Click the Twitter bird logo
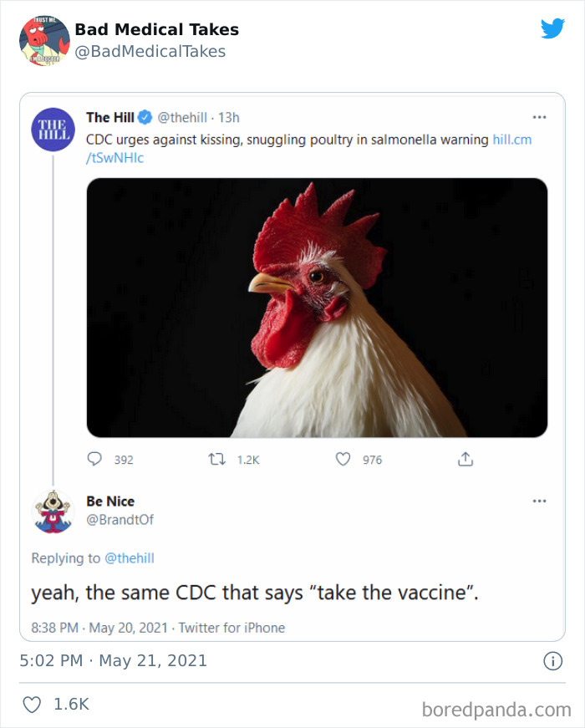Image resolution: width=585 pixels, height=728 pixels. pyautogui.click(x=553, y=28)
